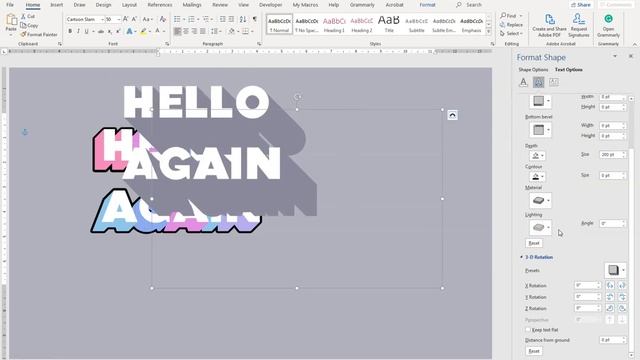This screenshot has height=360, width=640.
Task: Click the Sort A-Z icon
Action: click(x=243, y=19)
